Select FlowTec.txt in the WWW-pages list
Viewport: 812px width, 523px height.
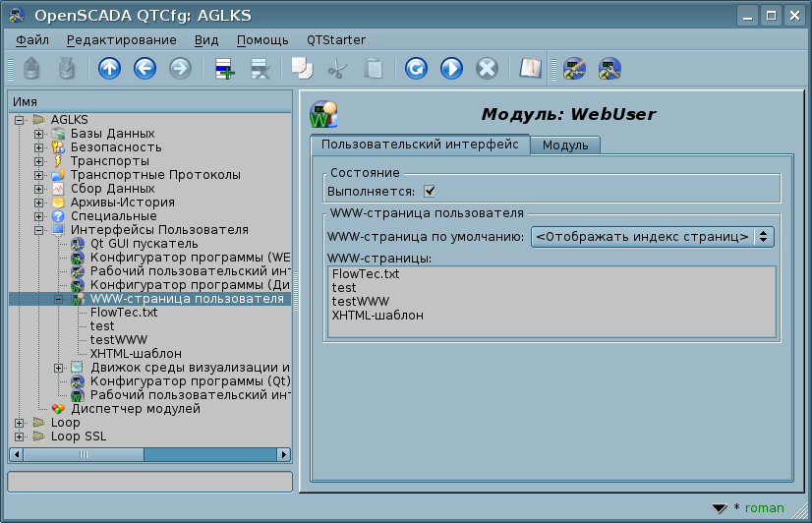pos(366,274)
